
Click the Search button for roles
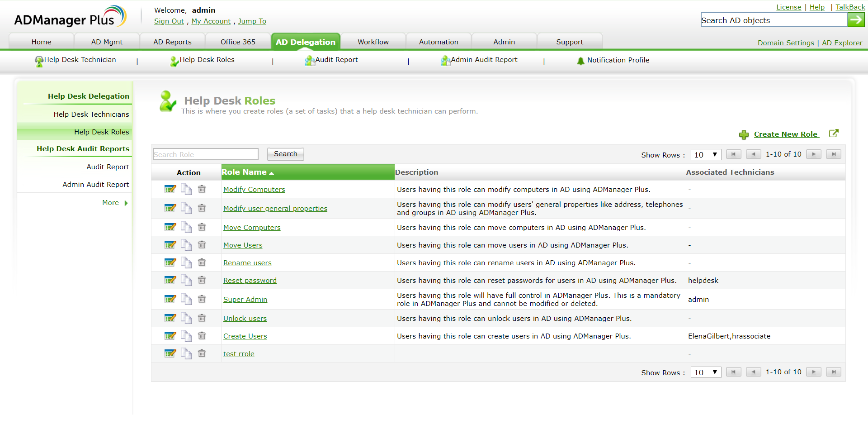pyautogui.click(x=286, y=154)
